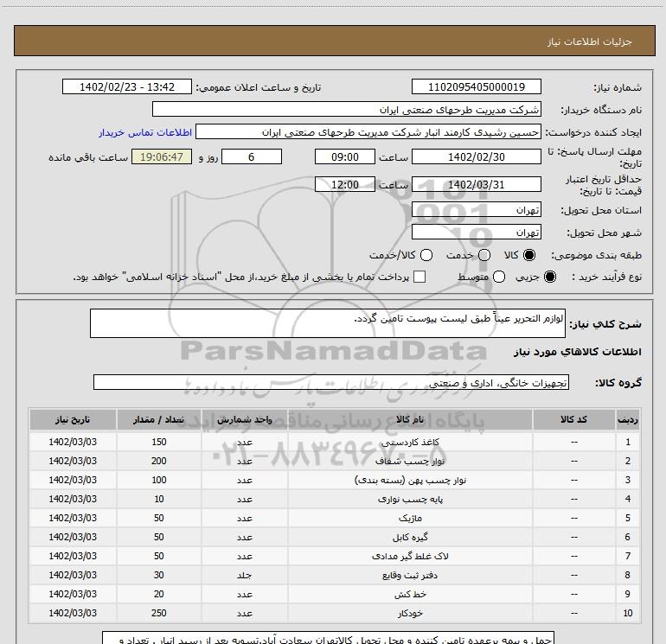
Task: Click the استان محل تحویل field
Action: (x=476, y=209)
